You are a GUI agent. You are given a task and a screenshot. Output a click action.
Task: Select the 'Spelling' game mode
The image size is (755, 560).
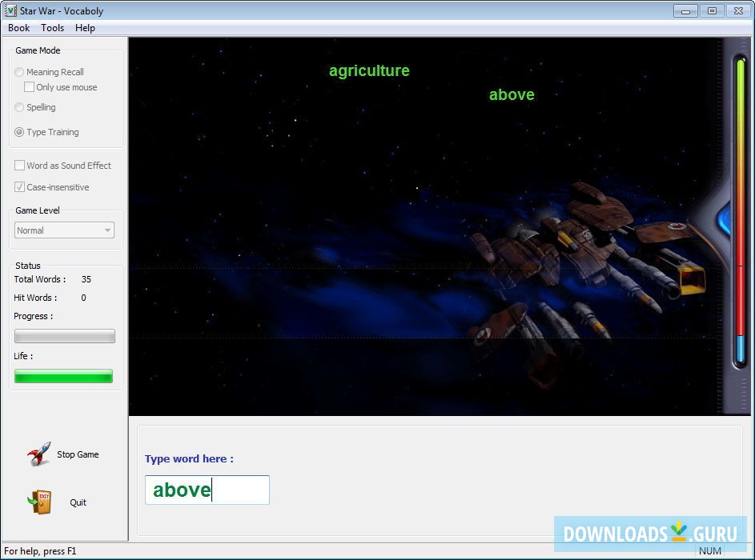pyautogui.click(x=19, y=107)
